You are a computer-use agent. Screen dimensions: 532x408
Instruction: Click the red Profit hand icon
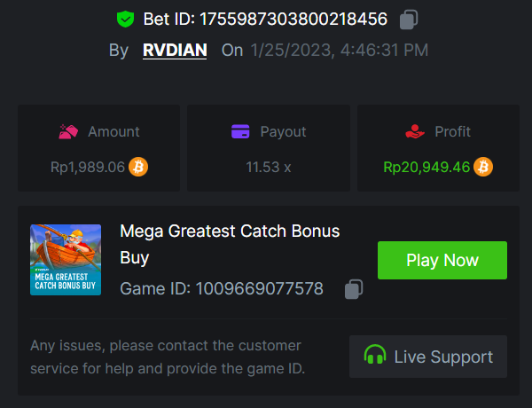414,131
